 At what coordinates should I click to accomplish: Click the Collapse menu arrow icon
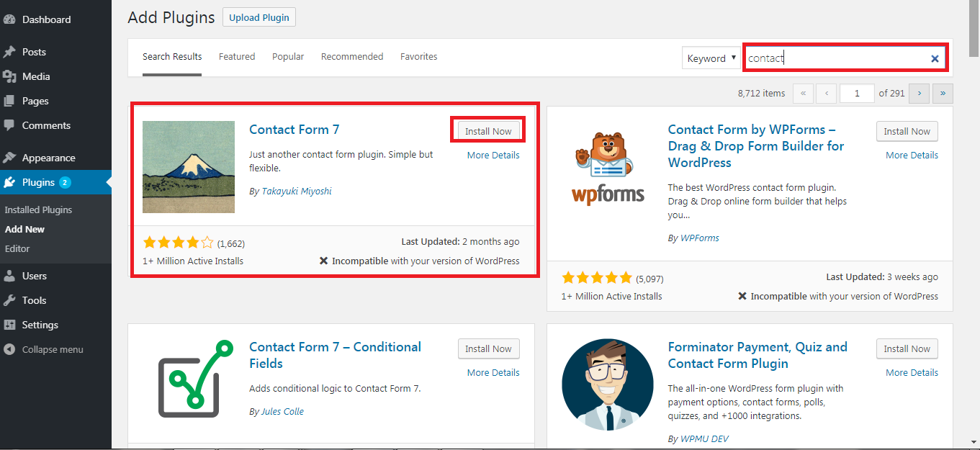coord(9,349)
